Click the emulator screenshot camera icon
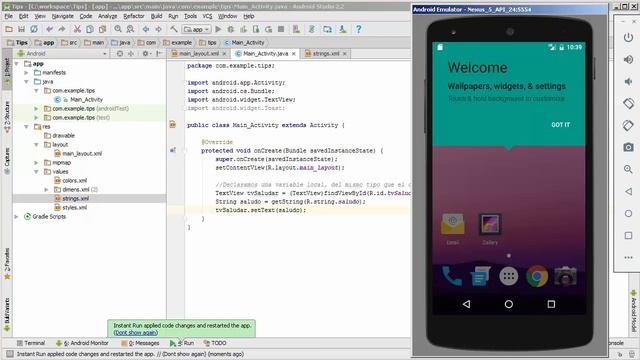Screen dimensions: 640x360 tap(628, 147)
